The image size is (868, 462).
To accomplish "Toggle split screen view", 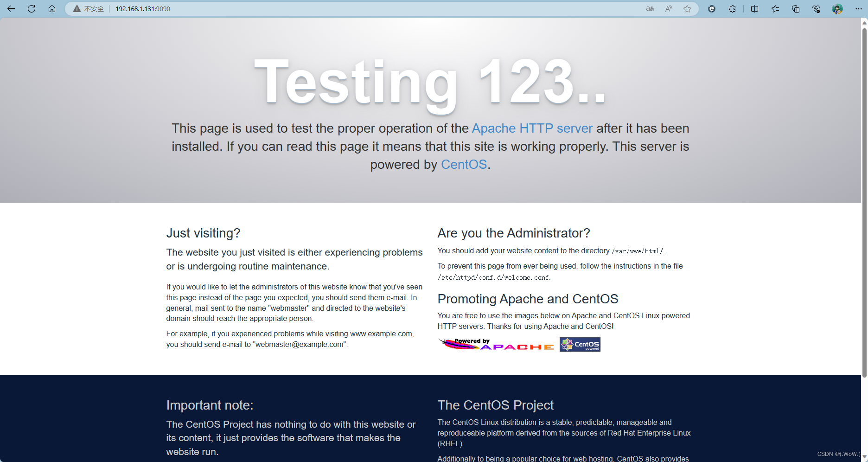I will coord(755,9).
